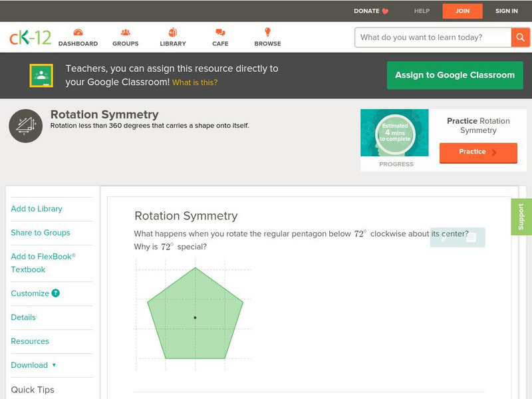
Task: Open the Dashboard gauge icon
Action: point(78,32)
